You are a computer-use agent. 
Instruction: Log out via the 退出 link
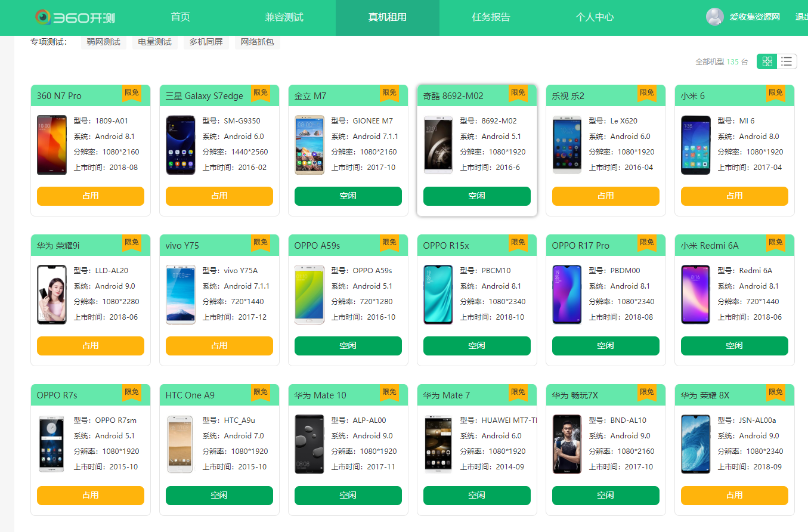(801, 17)
